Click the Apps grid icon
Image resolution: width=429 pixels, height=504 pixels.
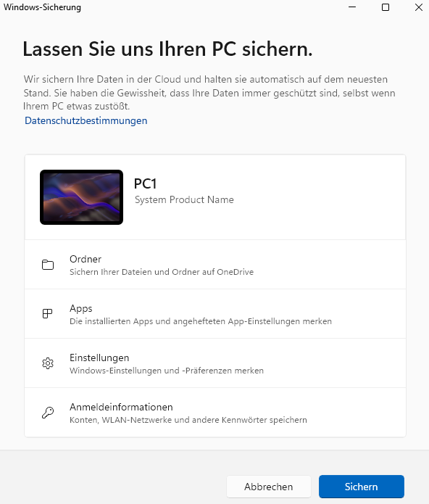pos(48,313)
